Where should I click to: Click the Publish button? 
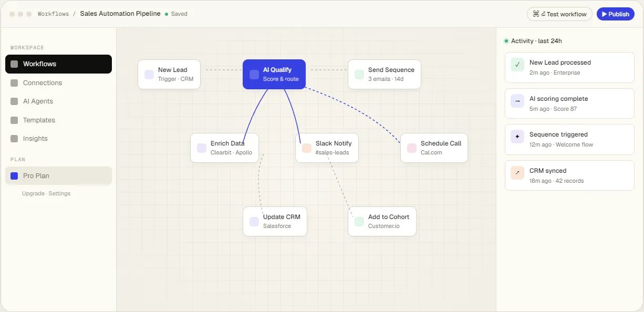[x=616, y=14]
